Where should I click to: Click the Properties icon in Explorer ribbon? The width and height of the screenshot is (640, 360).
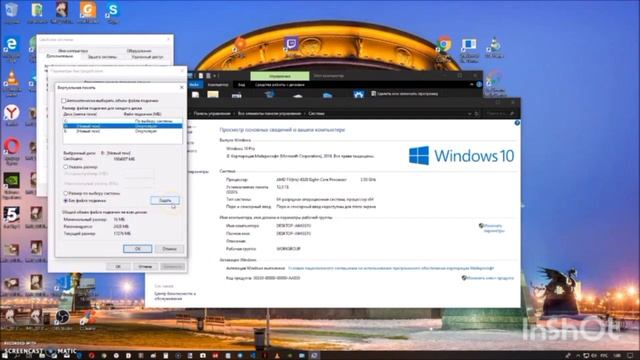(195, 95)
